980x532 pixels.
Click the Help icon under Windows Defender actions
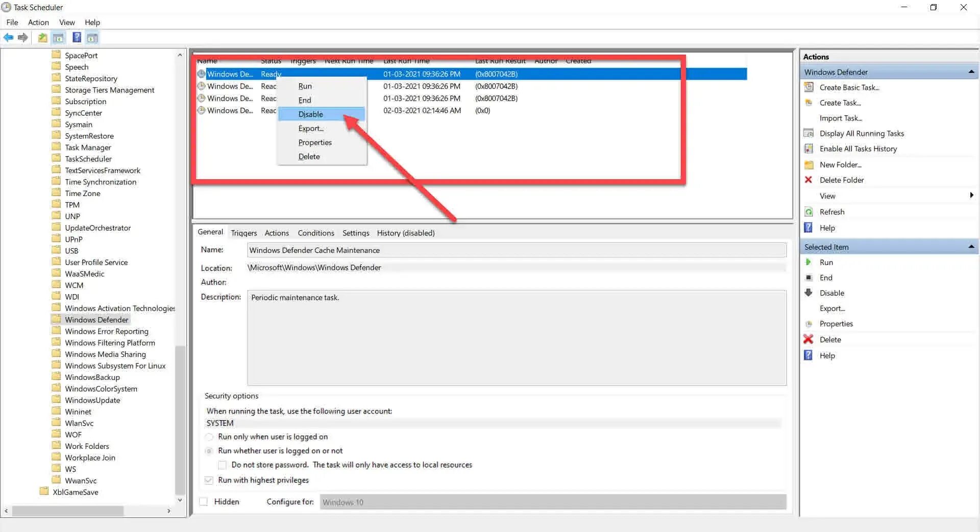point(808,228)
